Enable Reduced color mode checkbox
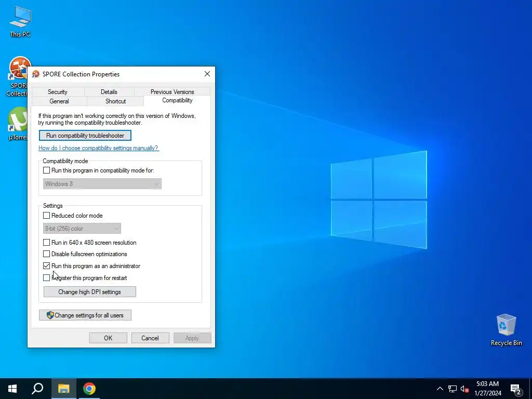The height and width of the screenshot is (399, 532). [46, 216]
